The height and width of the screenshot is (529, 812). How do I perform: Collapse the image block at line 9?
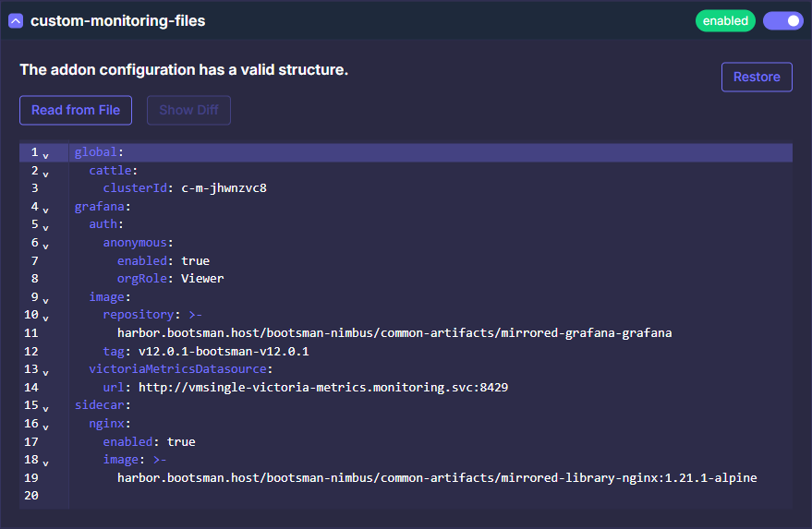point(46,300)
